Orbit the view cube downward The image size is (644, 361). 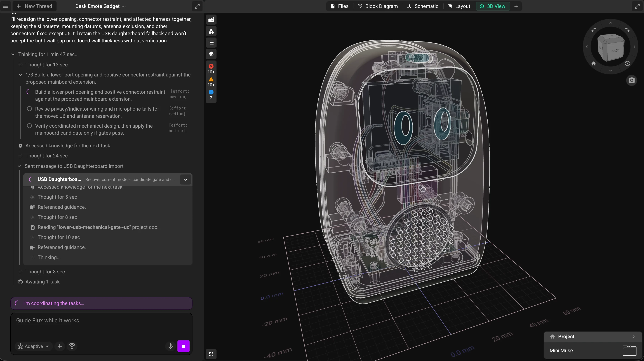click(610, 71)
